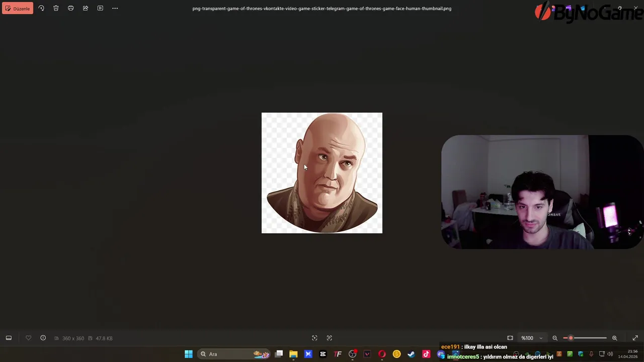Open the yellow coin app icon

(x=397, y=354)
